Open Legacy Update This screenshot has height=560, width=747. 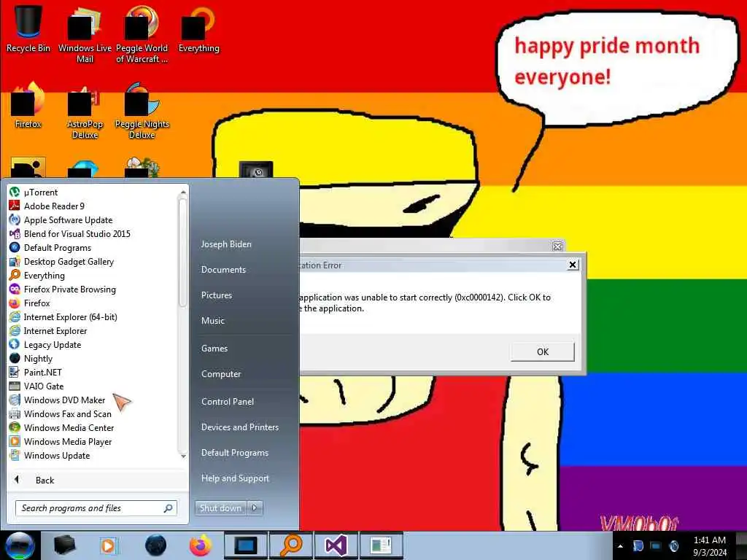pos(93,345)
